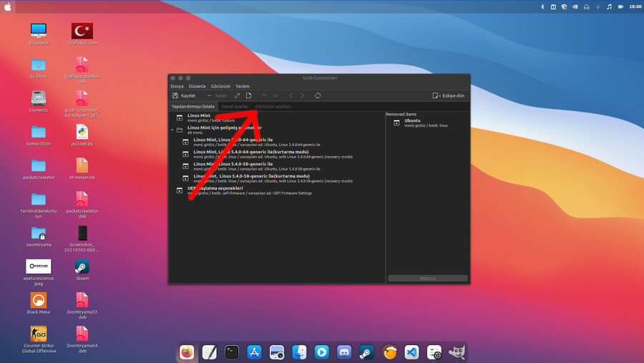
Task: Click the Restore button under Removed items
Action: [427, 278]
